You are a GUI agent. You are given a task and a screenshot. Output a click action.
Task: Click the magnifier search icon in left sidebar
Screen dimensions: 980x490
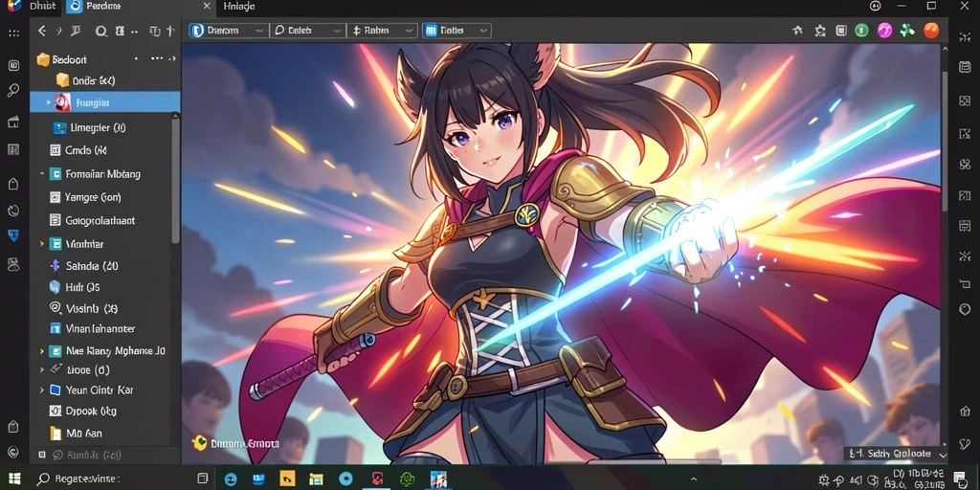click(13, 91)
